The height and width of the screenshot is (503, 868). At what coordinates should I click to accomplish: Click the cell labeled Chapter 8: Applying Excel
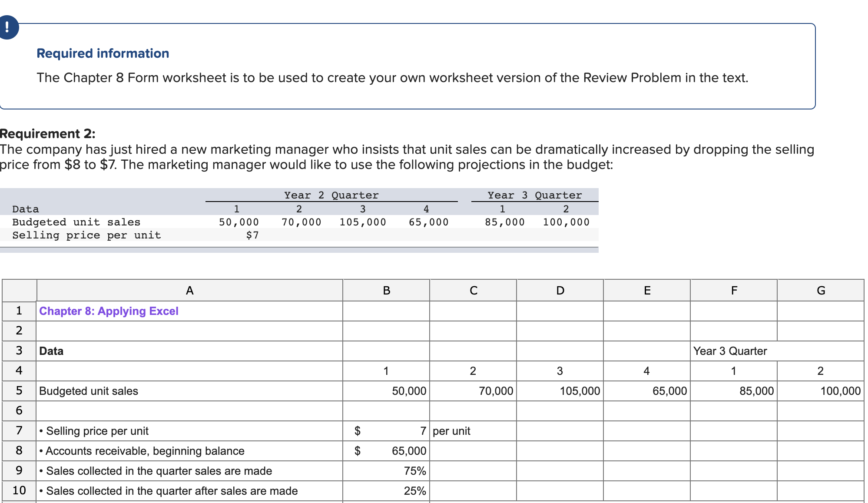click(x=108, y=311)
